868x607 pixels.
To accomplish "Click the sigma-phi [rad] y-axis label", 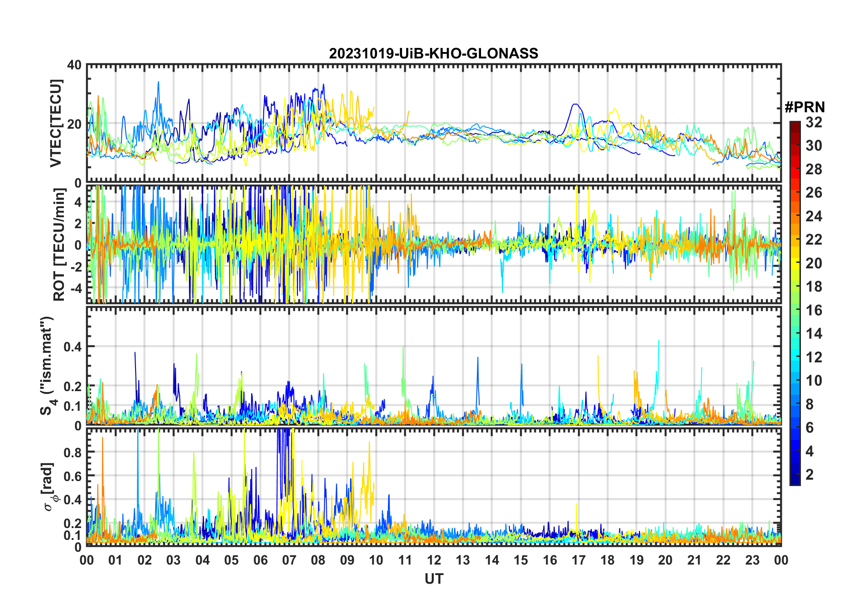I will pyautogui.click(x=49, y=487).
